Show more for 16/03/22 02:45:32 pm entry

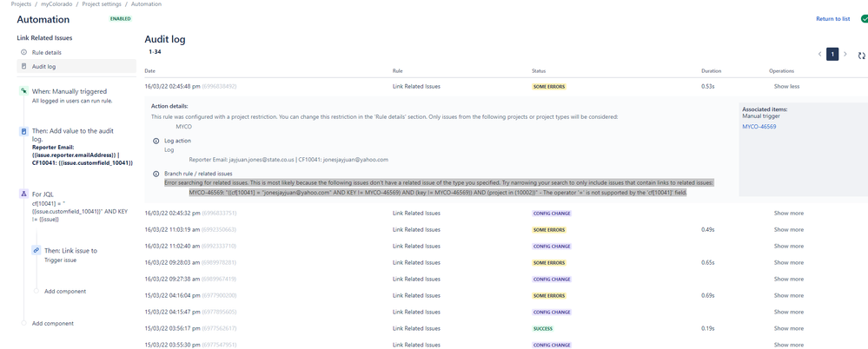[788, 213]
